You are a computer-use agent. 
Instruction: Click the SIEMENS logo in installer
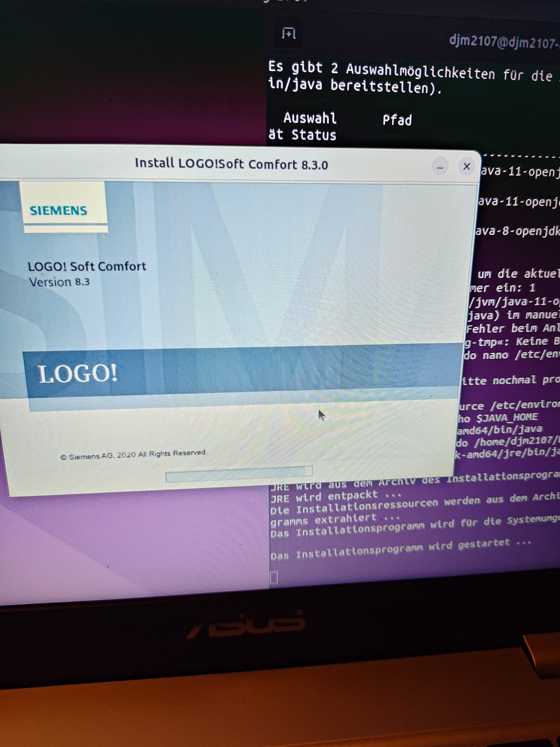coord(59,211)
